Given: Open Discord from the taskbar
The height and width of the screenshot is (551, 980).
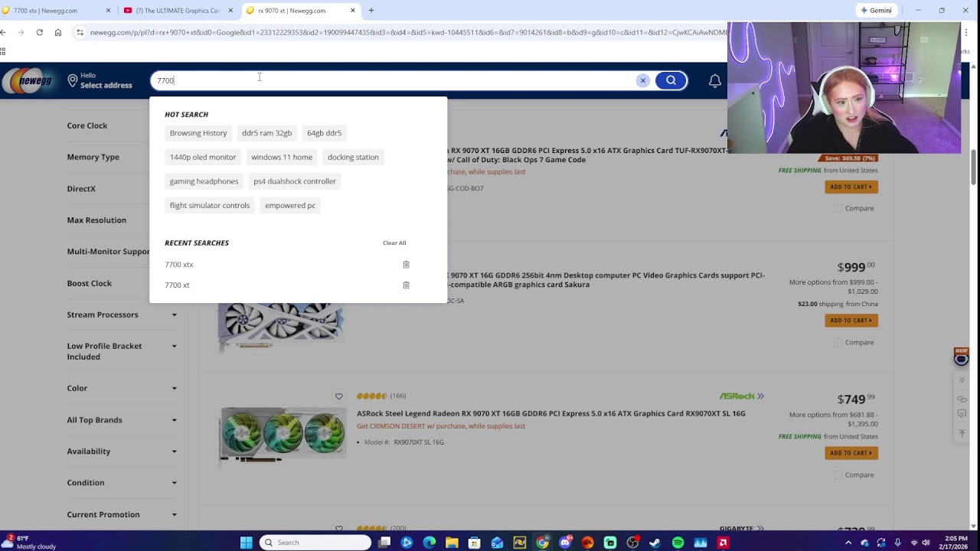Looking at the screenshot, I should pos(565,543).
